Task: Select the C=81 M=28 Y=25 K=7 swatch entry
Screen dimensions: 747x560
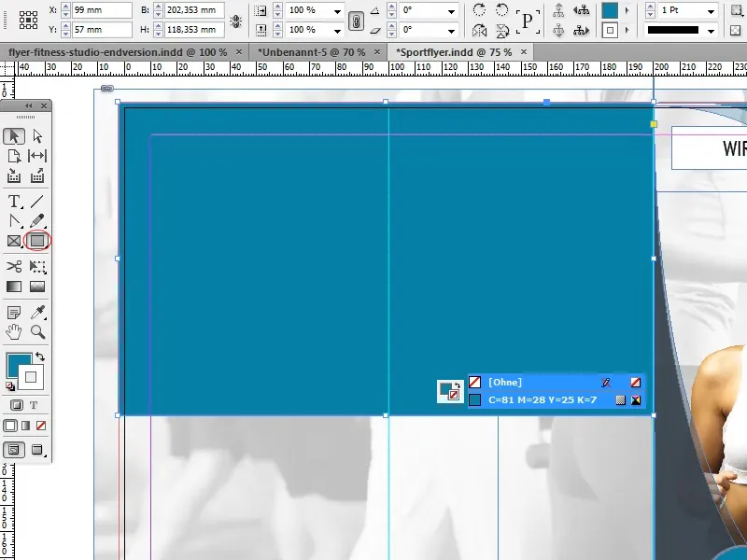Action: pyautogui.click(x=556, y=400)
